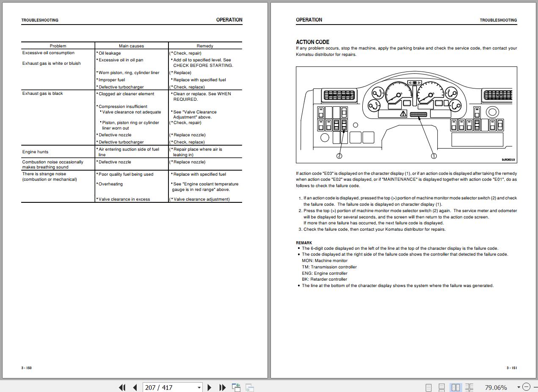Click 'Poor quality fuel being used'
The height and width of the screenshot is (392, 538).
(126, 174)
